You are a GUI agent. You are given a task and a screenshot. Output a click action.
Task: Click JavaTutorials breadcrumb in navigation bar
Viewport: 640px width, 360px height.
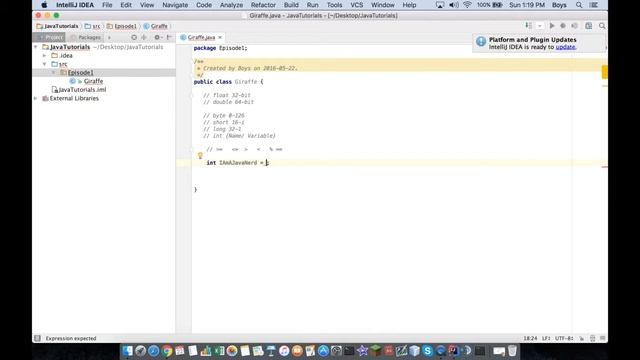58,26
